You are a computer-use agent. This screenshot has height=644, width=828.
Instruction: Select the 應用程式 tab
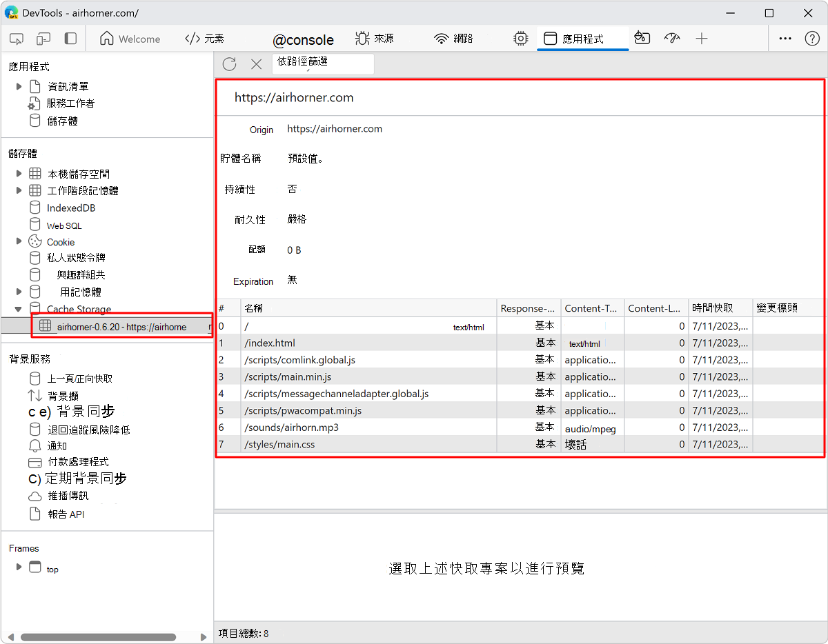[x=582, y=39]
